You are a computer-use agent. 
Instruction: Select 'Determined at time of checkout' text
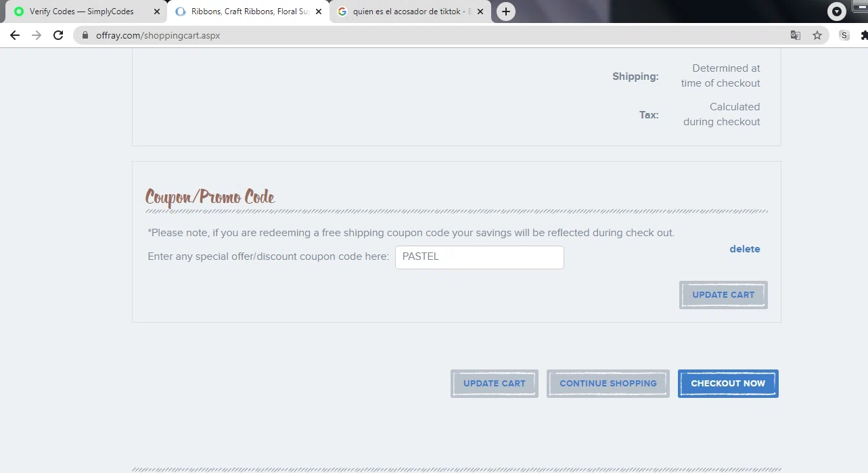pyautogui.click(x=721, y=76)
